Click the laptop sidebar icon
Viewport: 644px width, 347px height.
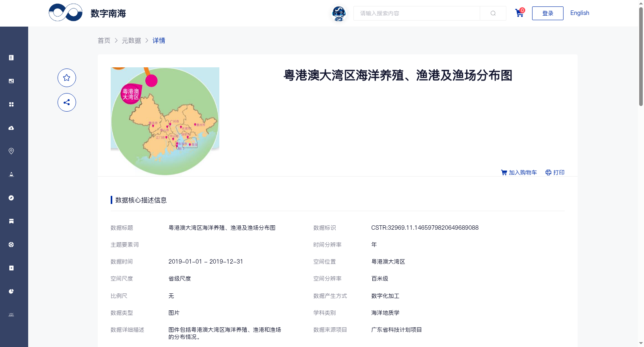coord(11,315)
